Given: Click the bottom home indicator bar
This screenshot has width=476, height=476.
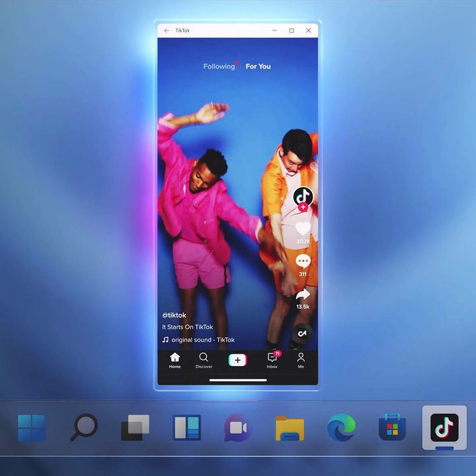Looking at the screenshot, I should coord(238,379).
